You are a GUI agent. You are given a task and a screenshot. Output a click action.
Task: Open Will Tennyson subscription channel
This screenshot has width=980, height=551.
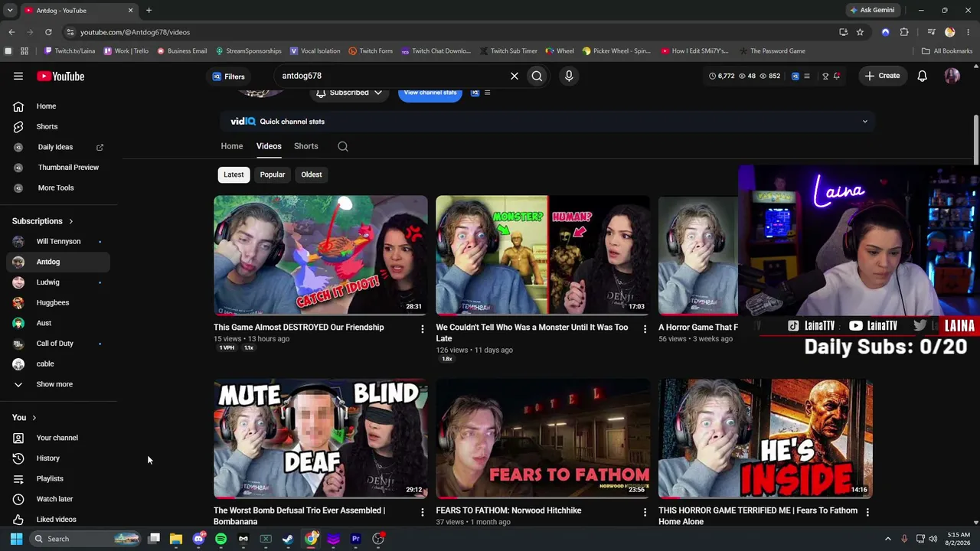pyautogui.click(x=58, y=242)
